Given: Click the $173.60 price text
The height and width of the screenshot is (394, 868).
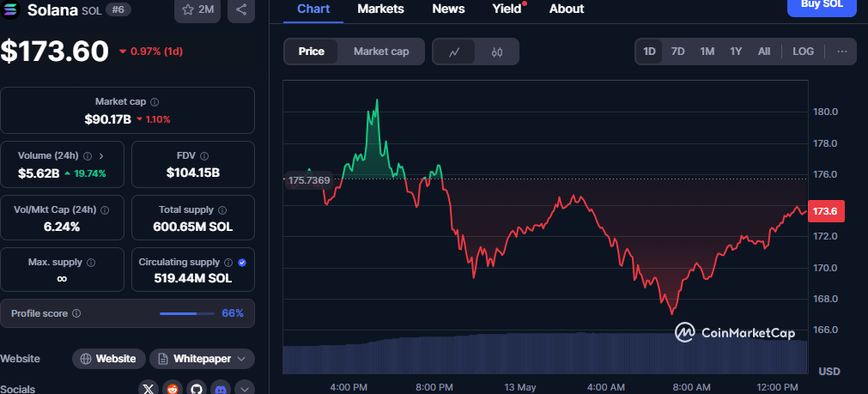Looking at the screenshot, I should (54, 52).
